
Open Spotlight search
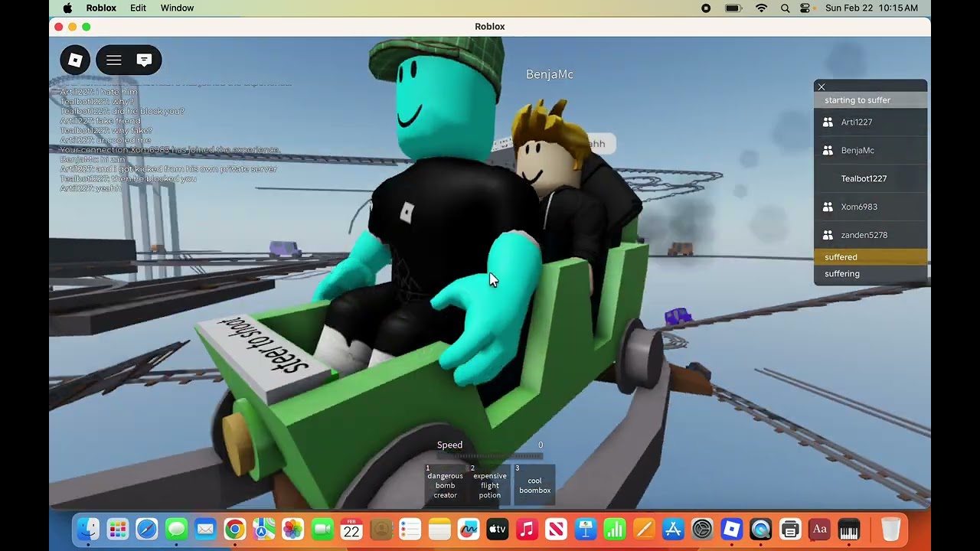click(785, 8)
